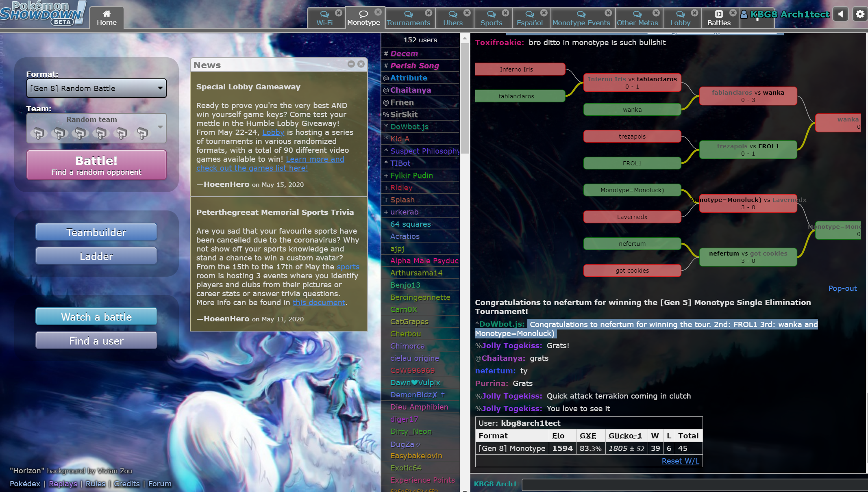Screen dimensions: 868x492
Task: Click the fabianclaros vs wanka match
Action: 748,96
